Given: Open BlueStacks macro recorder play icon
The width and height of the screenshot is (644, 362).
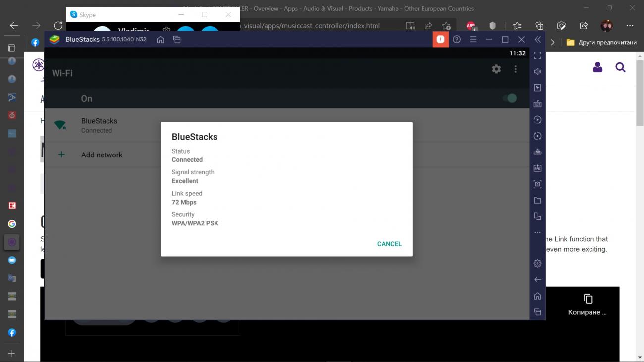Looking at the screenshot, I should (537, 120).
